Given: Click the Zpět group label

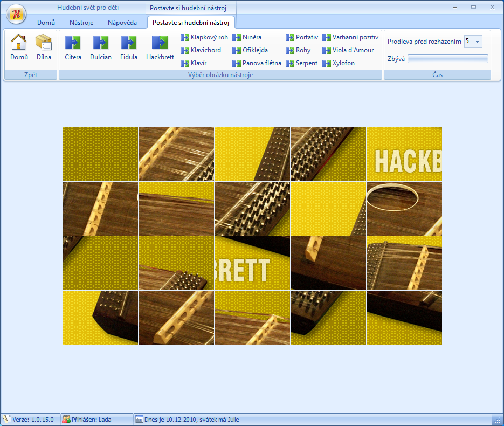Looking at the screenshot, I should pyautogui.click(x=31, y=75).
